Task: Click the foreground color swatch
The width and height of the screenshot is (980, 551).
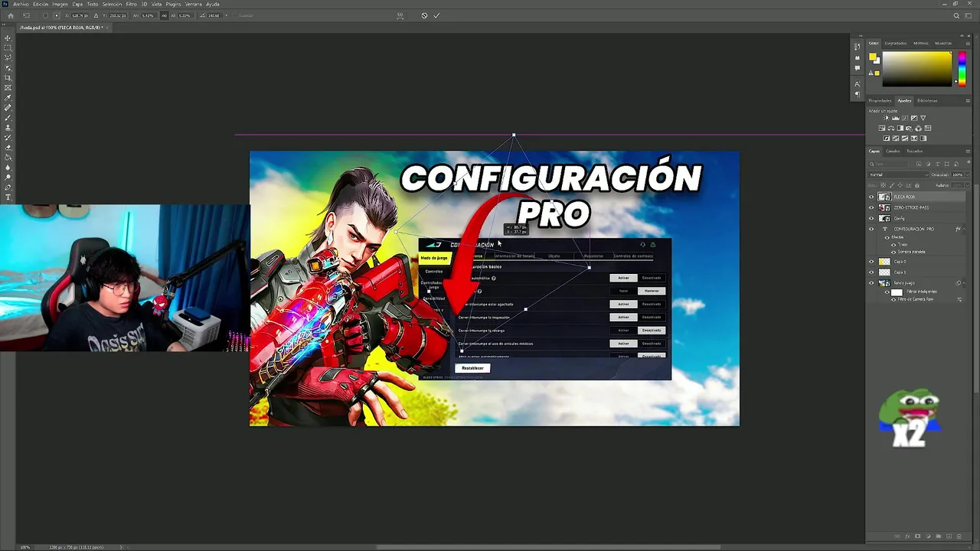Action: (x=873, y=57)
